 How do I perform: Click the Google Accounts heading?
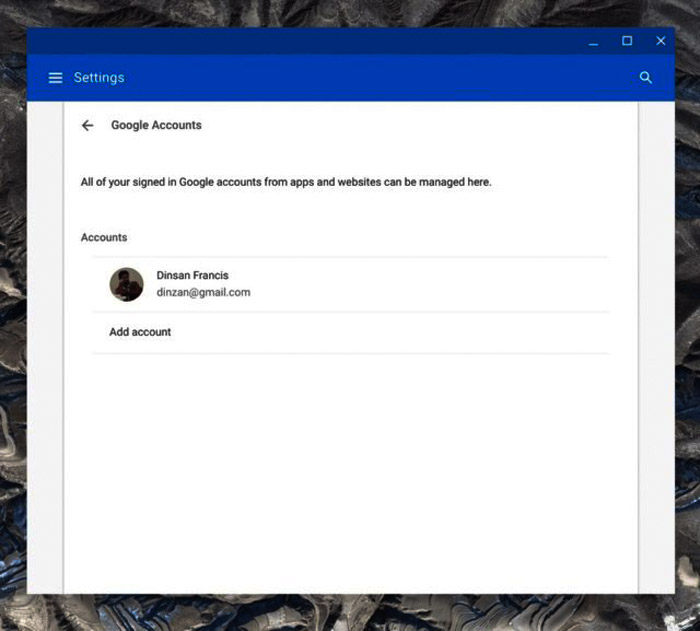156,125
